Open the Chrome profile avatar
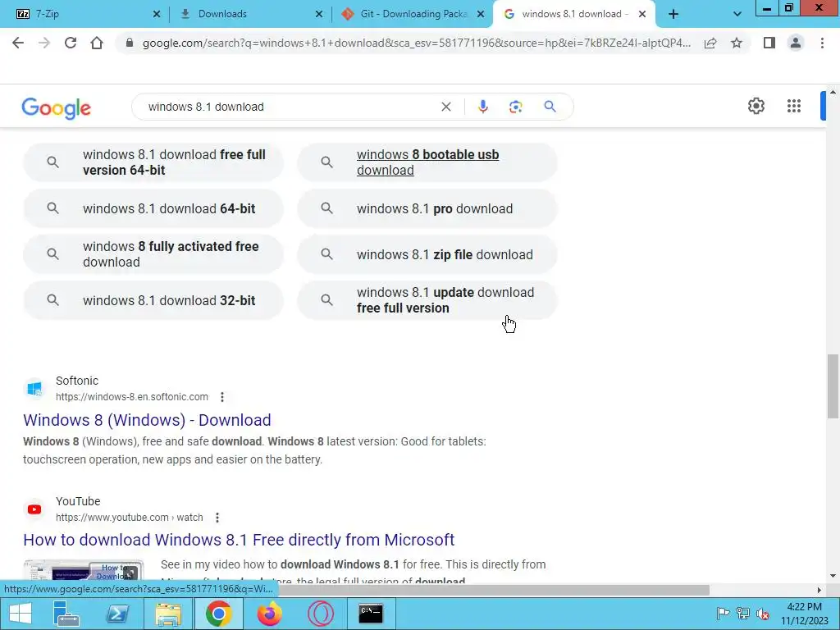The image size is (840, 630). click(796, 43)
